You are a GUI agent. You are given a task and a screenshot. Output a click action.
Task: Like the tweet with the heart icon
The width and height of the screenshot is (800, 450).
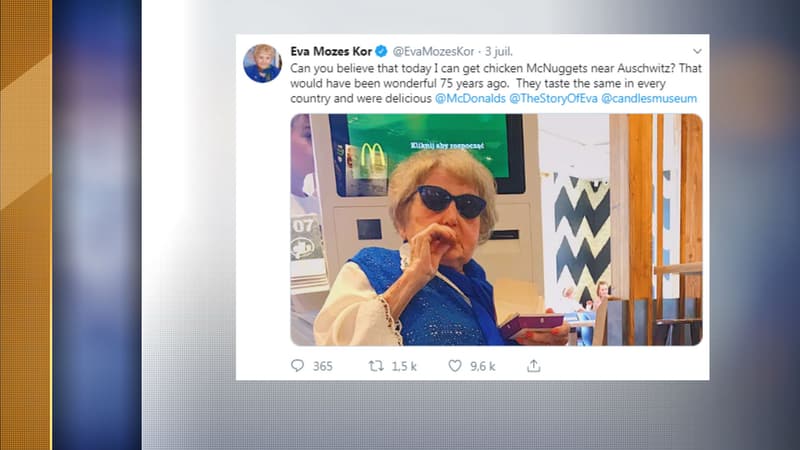click(x=455, y=366)
